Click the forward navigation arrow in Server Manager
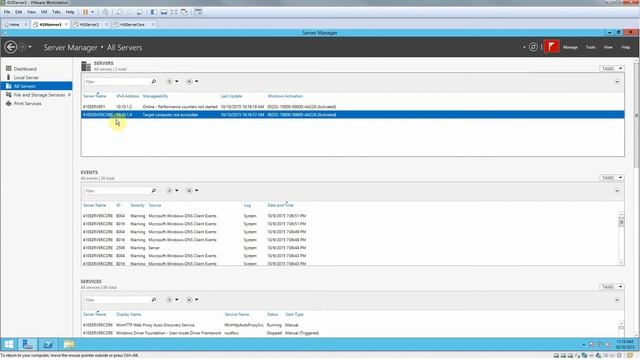The height and width of the screenshot is (360, 640). click(22, 47)
